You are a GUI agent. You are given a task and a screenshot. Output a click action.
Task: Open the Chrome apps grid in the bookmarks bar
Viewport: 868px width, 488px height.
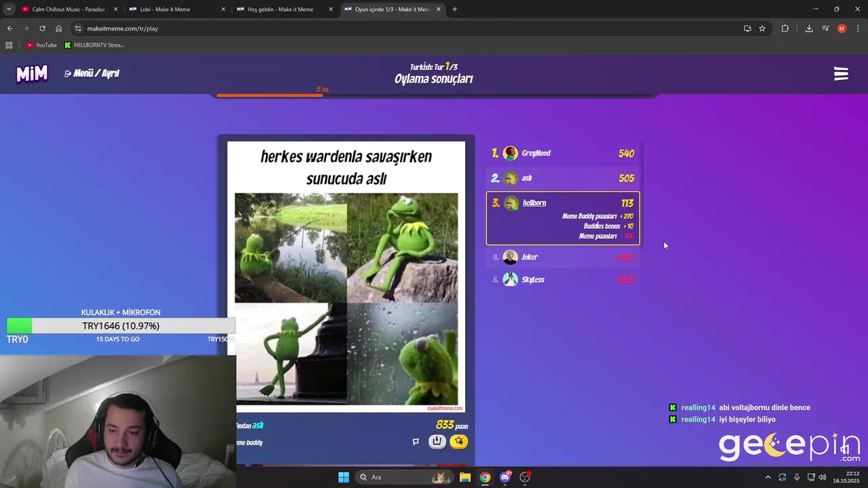pyautogui.click(x=9, y=45)
